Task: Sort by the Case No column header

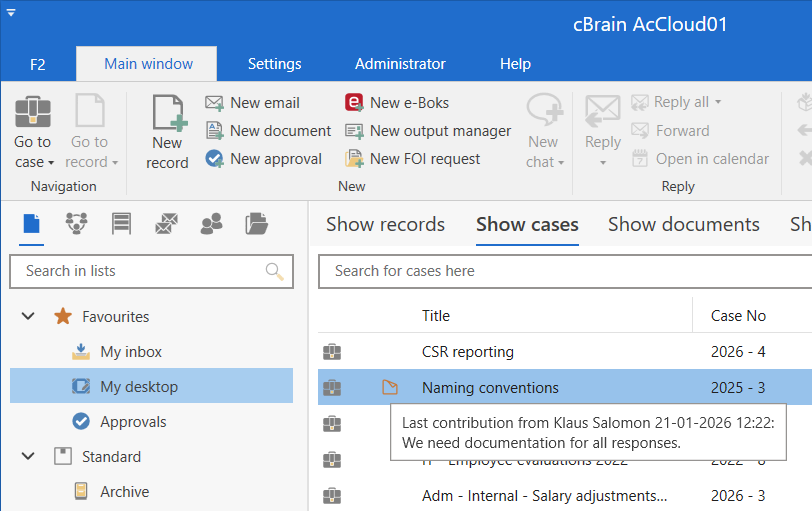Action: pyautogui.click(x=738, y=316)
